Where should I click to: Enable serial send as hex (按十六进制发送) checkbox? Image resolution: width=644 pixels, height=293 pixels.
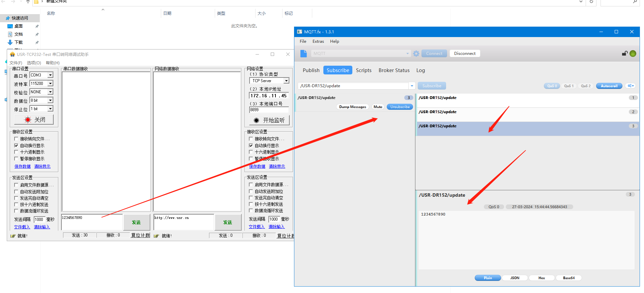tap(16, 204)
